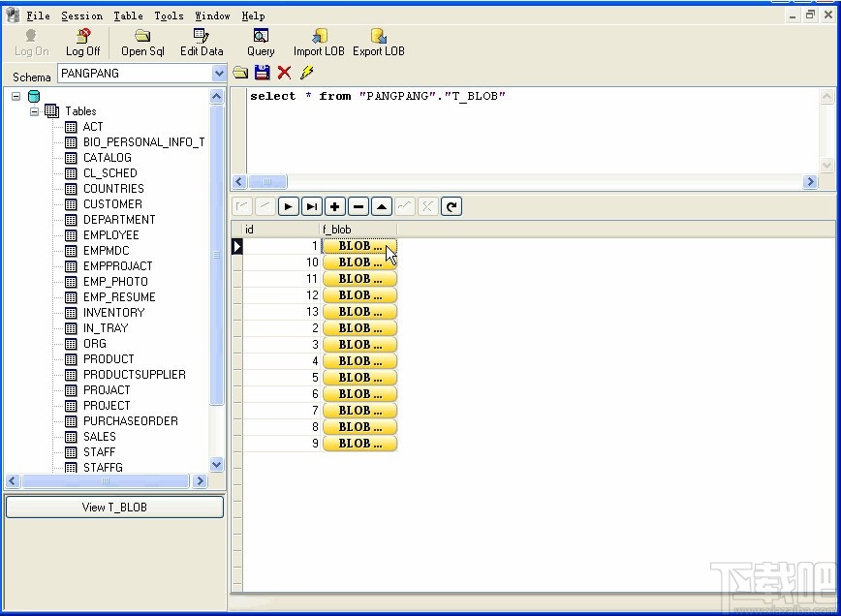Clear the query with red X icon
The image size is (841, 616).
coord(282,72)
